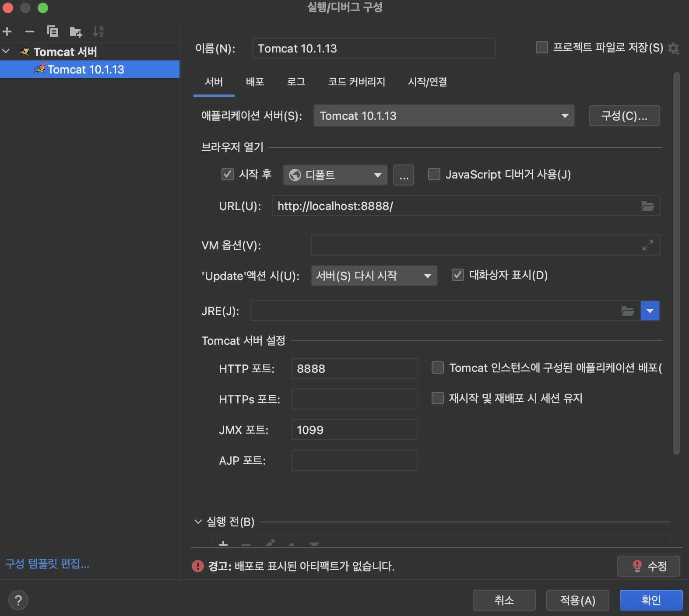Enable 재시작 및 재배포 시 세션 유지
Screen dimensions: 689x616
coord(438,398)
